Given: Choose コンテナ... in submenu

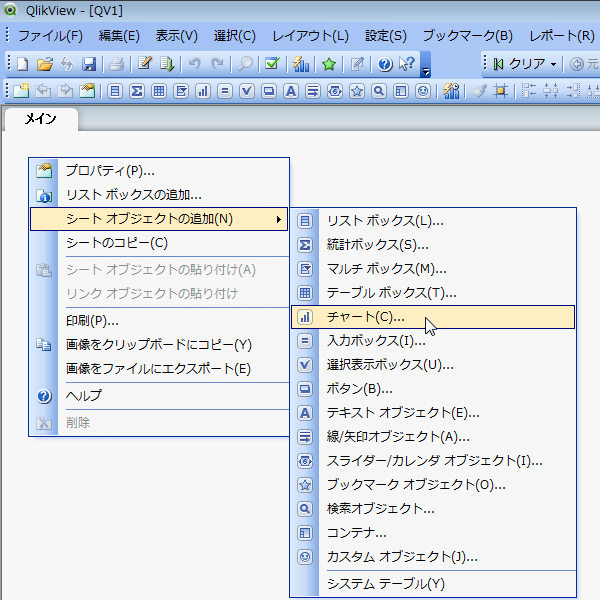Looking at the screenshot, I should tap(433, 533).
